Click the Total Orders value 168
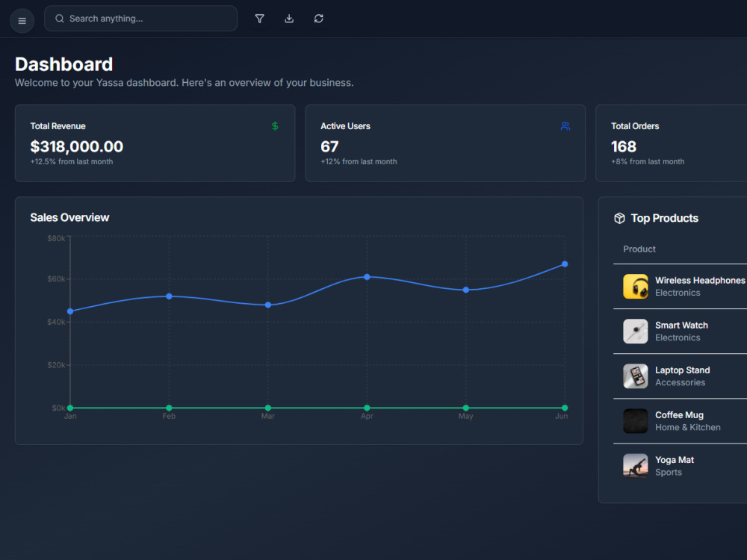Image resolution: width=747 pixels, height=560 pixels. pyautogui.click(x=624, y=146)
